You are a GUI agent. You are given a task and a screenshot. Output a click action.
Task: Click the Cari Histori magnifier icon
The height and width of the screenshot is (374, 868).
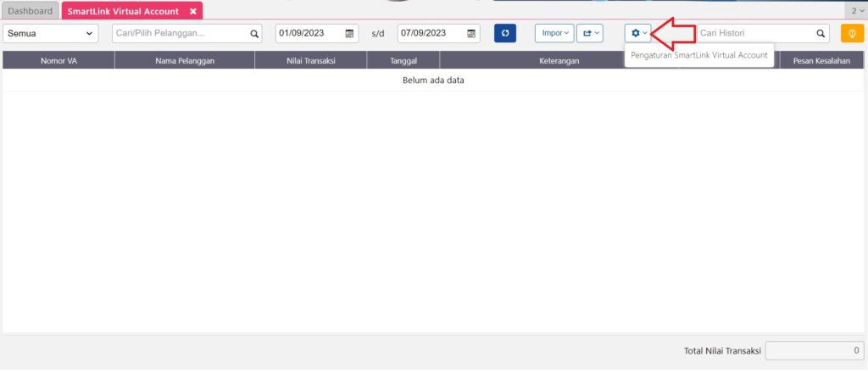point(821,34)
